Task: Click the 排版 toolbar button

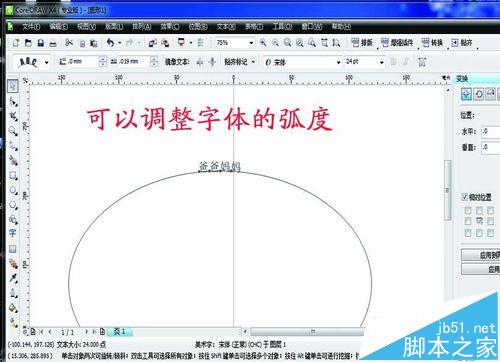Action: click(x=362, y=43)
